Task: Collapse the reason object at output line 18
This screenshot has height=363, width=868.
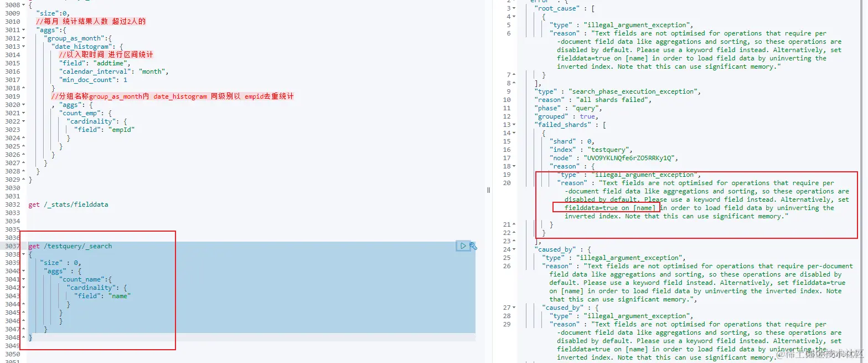Action: coord(515,166)
